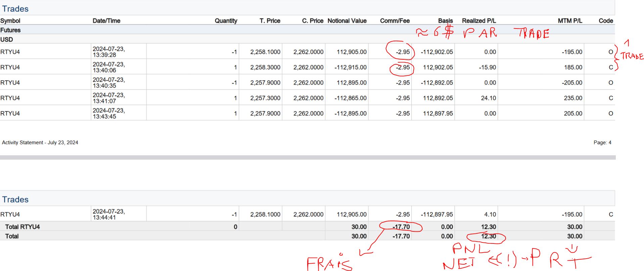Click the Activity Statement July 23 footer
The height and width of the screenshot is (271, 644).
click(40, 143)
